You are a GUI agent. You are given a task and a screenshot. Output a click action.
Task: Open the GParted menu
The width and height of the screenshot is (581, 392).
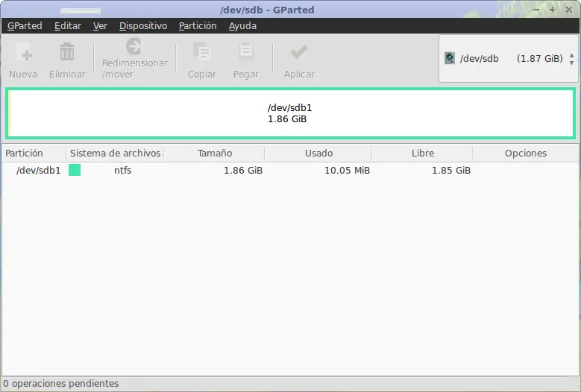(x=25, y=26)
